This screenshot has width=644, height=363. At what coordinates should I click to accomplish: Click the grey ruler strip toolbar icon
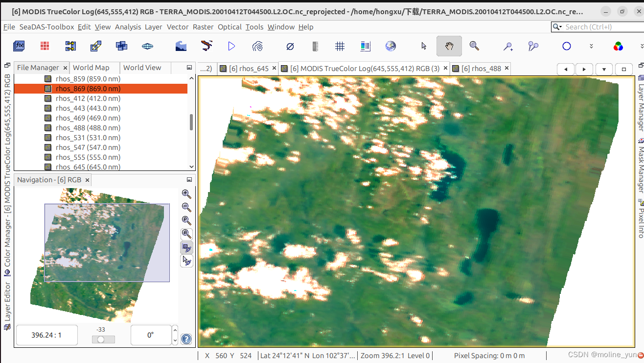coord(315,46)
